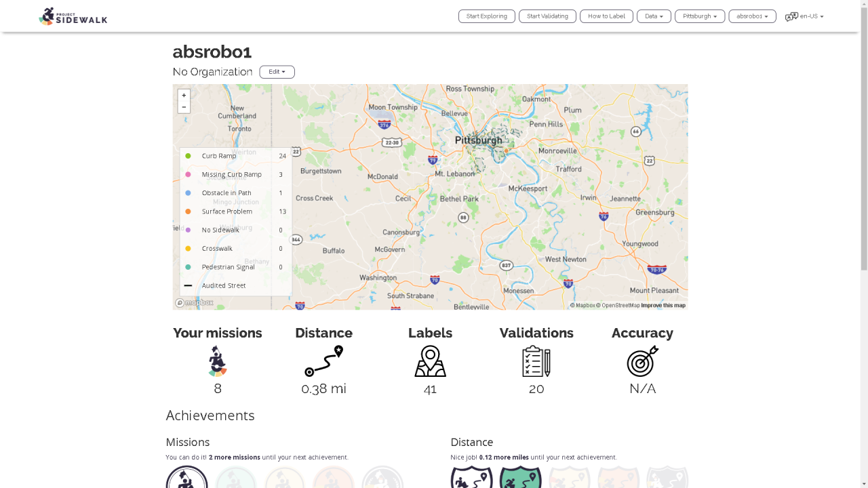Click the orange label marker on map
Screen dimensions: 868x488
(507, 150)
